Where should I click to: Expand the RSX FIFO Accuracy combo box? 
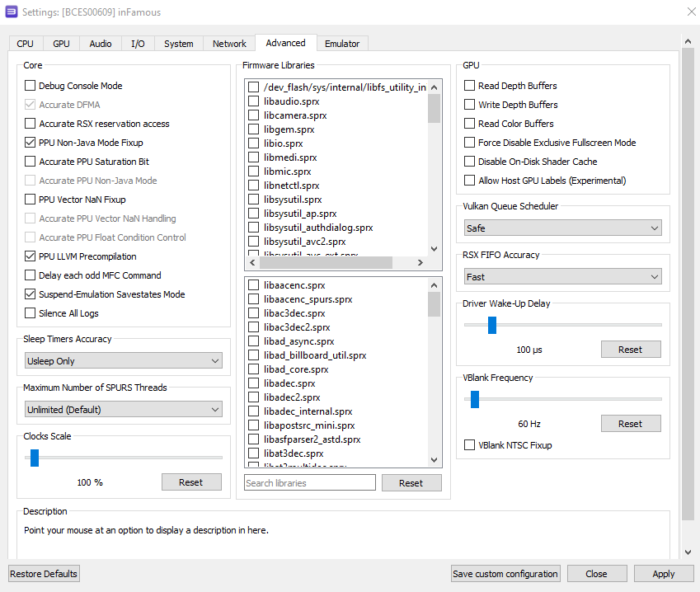[x=562, y=276]
